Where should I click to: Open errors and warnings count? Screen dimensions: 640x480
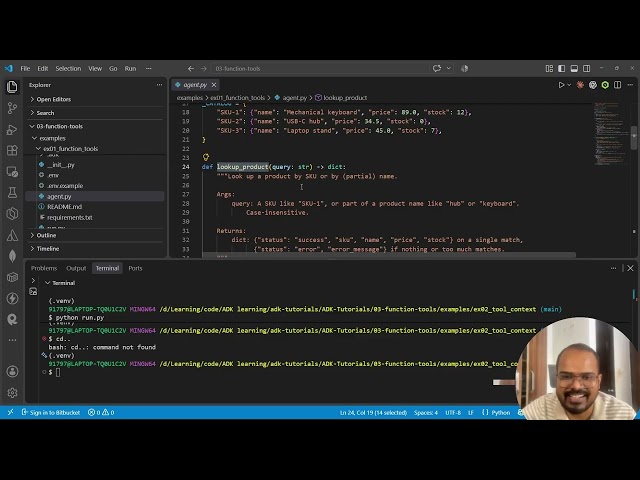101,413
